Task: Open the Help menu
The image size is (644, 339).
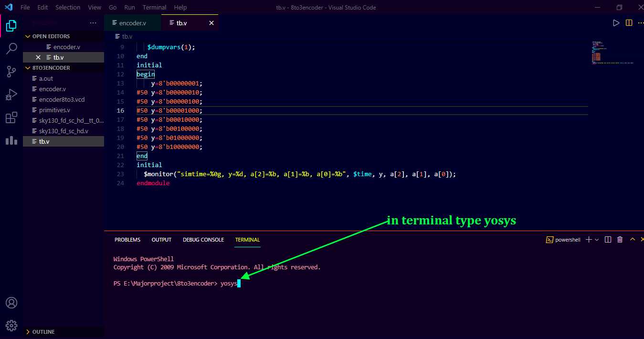Action: 180,7
